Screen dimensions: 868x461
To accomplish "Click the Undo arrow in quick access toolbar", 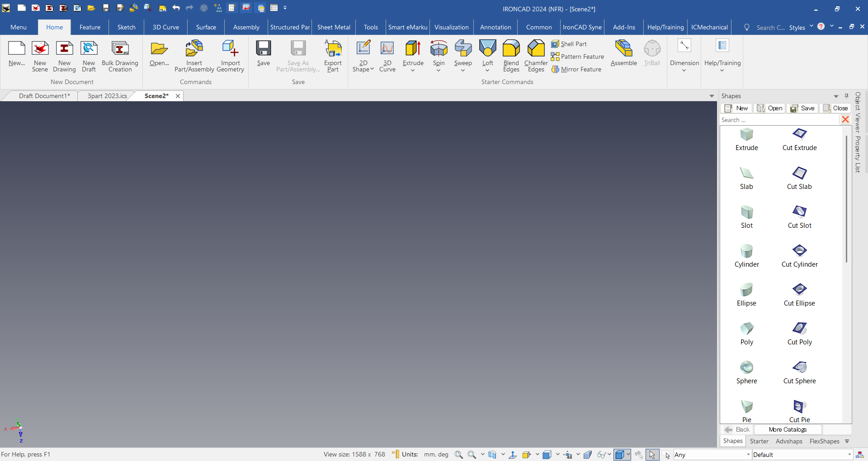I will tap(176, 8).
